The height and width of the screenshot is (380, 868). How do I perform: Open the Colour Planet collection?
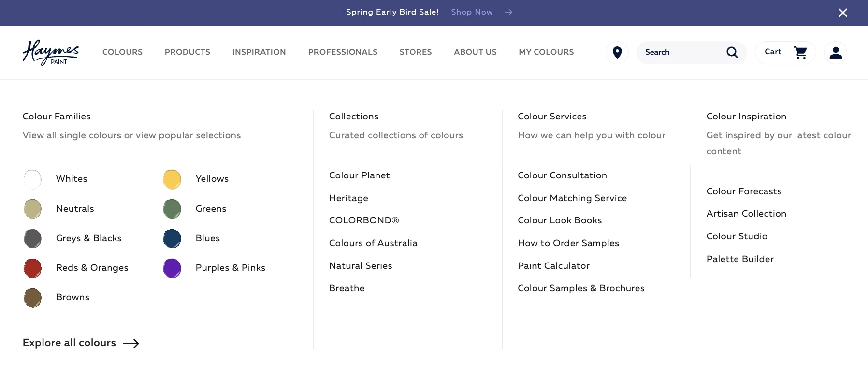(359, 175)
